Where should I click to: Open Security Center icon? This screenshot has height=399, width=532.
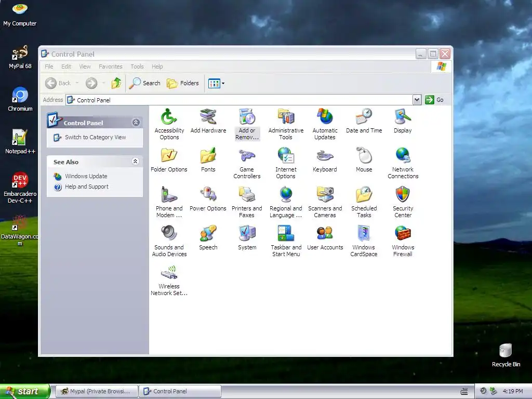403,202
